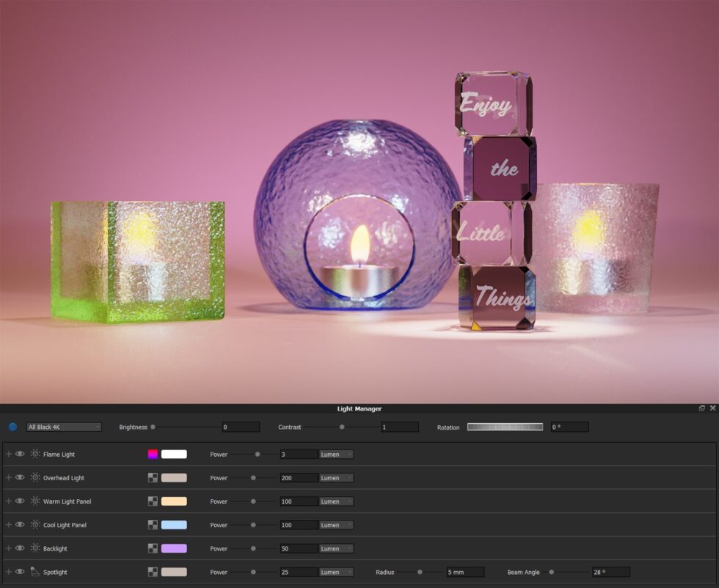Click the Rotation degree input field
The width and height of the screenshot is (719, 588).
[x=569, y=426]
